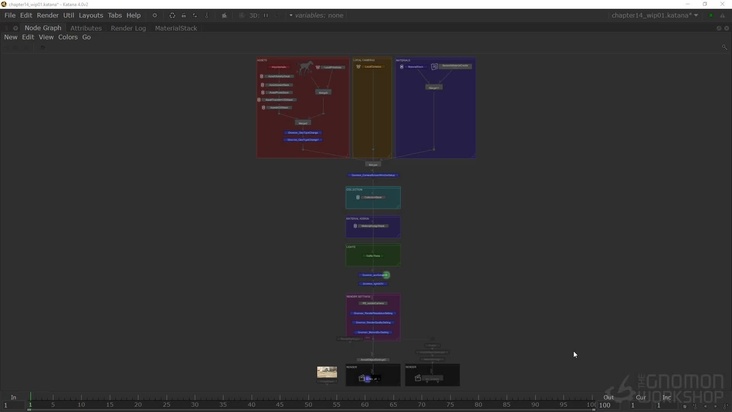Switch to the Attributes tab
The image size is (732, 412).
pos(86,28)
